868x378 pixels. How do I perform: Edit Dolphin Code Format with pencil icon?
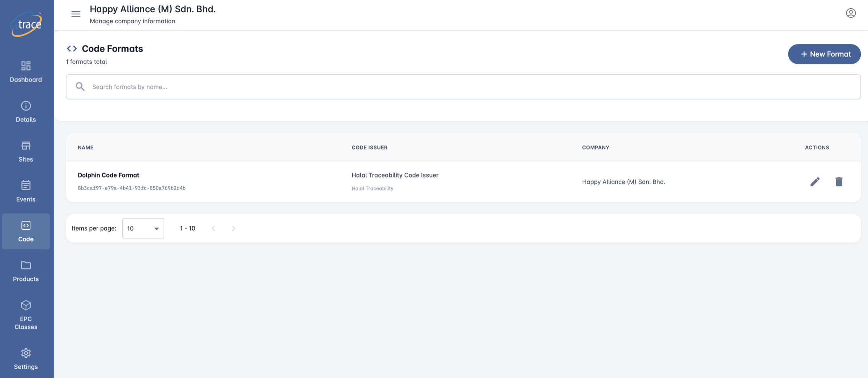tap(814, 182)
